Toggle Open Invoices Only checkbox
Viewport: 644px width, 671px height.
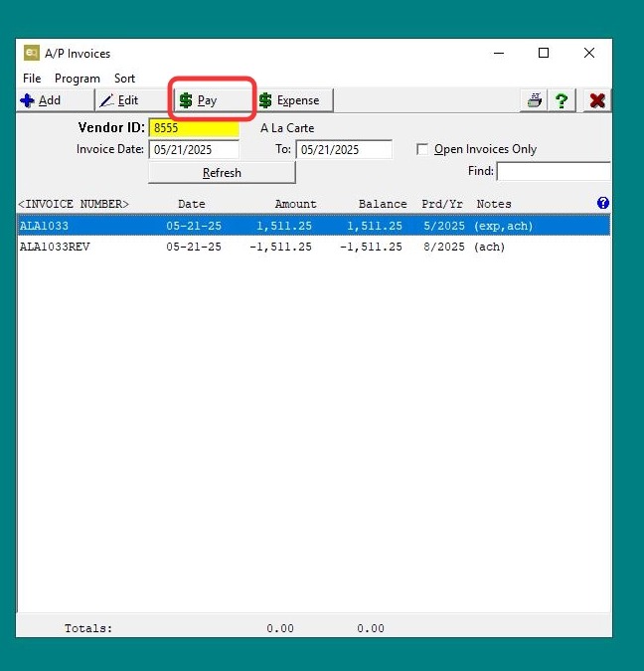pyautogui.click(x=422, y=149)
